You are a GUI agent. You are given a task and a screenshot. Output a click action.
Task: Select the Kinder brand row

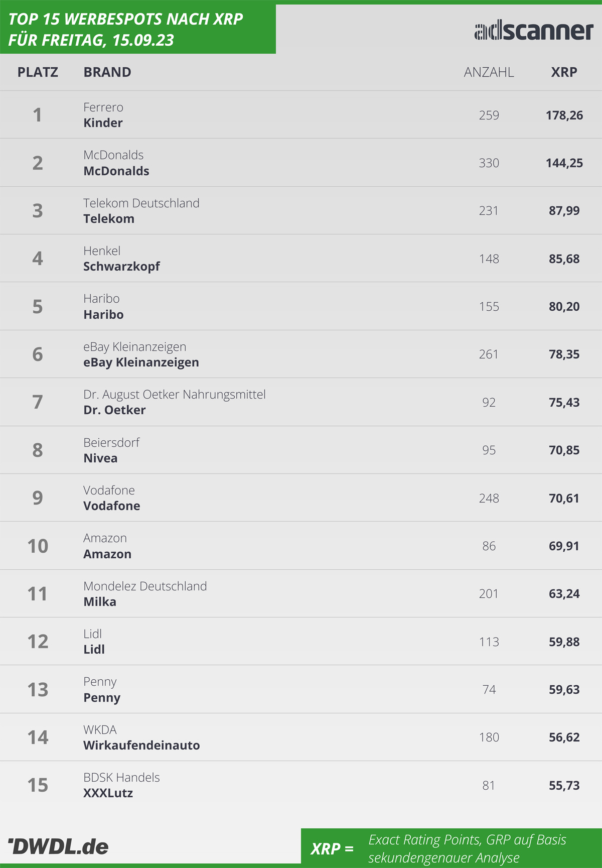pos(301,115)
